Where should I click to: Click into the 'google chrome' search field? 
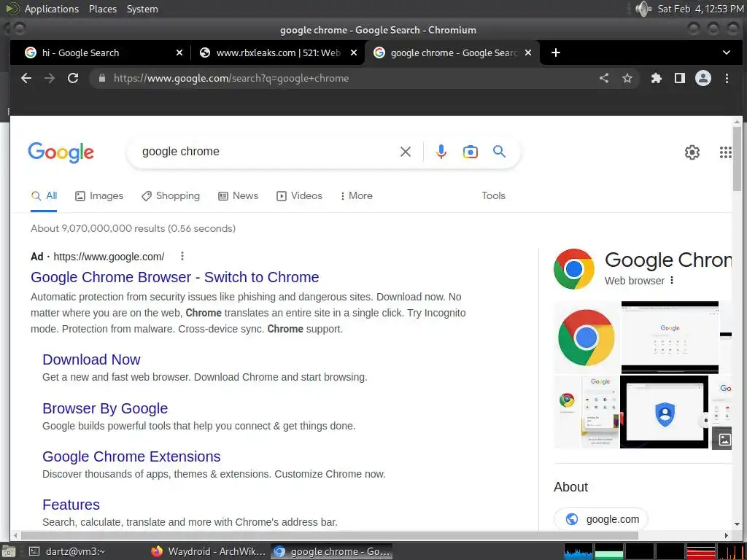click(267, 152)
